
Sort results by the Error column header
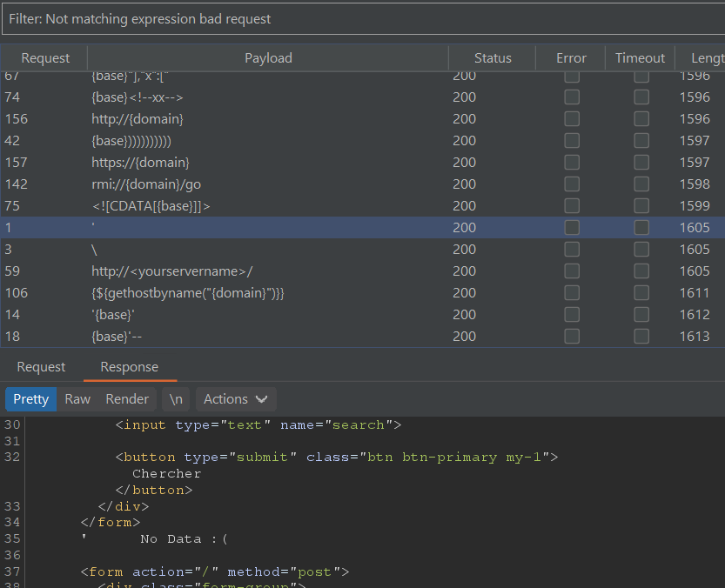(x=571, y=57)
